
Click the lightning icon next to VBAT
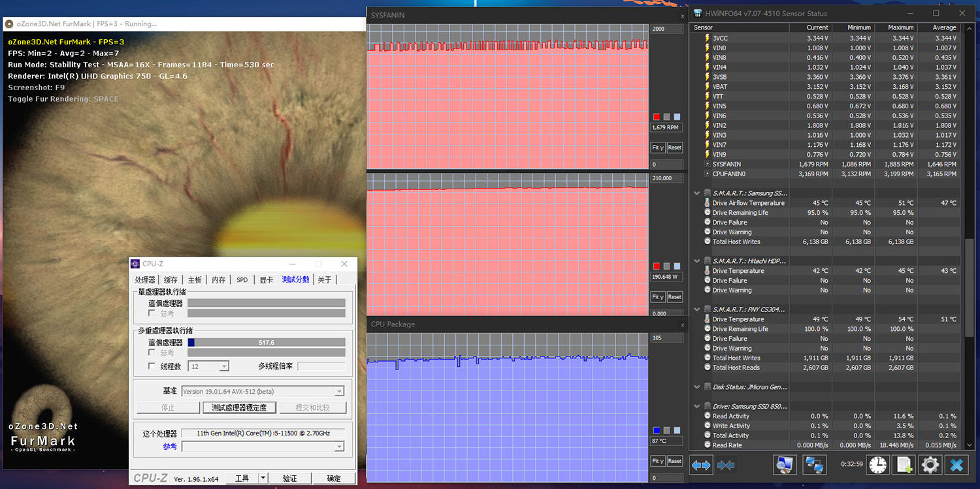pyautogui.click(x=707, y=86)
